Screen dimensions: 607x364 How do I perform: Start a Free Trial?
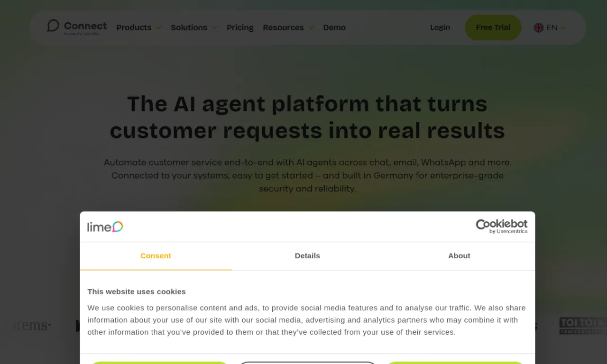(x=493, y=27)
